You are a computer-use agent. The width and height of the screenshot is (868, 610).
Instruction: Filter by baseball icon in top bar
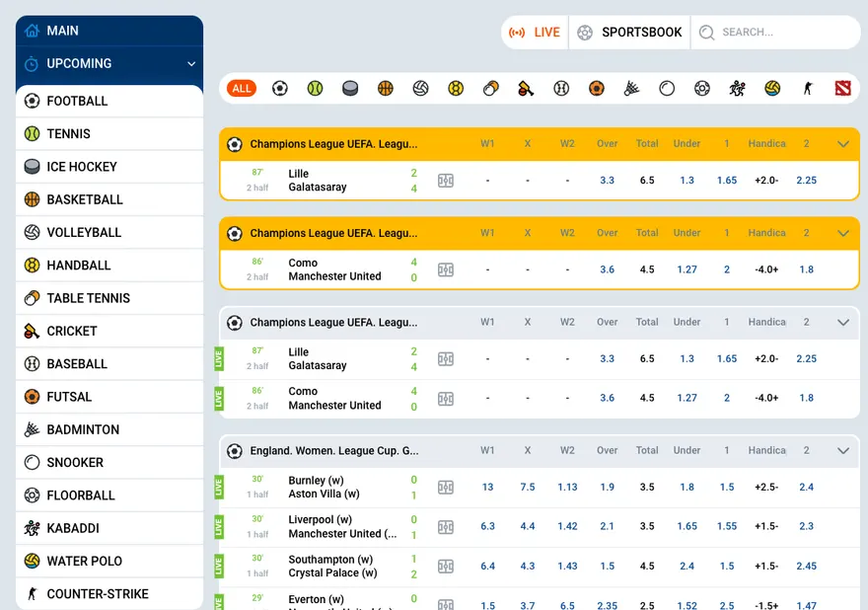pos(561,88)
